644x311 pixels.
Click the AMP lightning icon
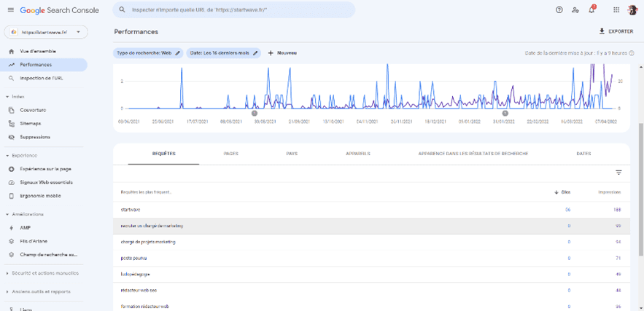click(x=12, y=228)
